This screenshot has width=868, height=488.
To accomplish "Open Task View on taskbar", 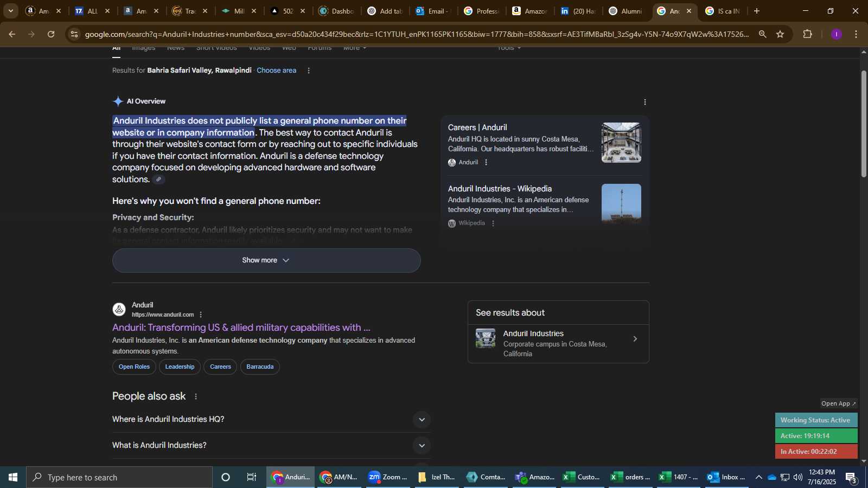I will (x=252, y=477).
